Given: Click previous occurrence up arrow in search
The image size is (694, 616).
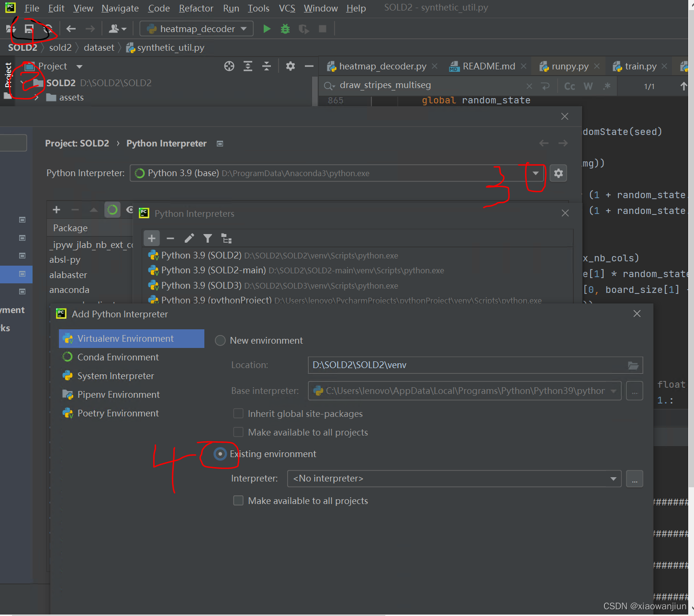Looking at the screenshot, I should pos(683,86).
